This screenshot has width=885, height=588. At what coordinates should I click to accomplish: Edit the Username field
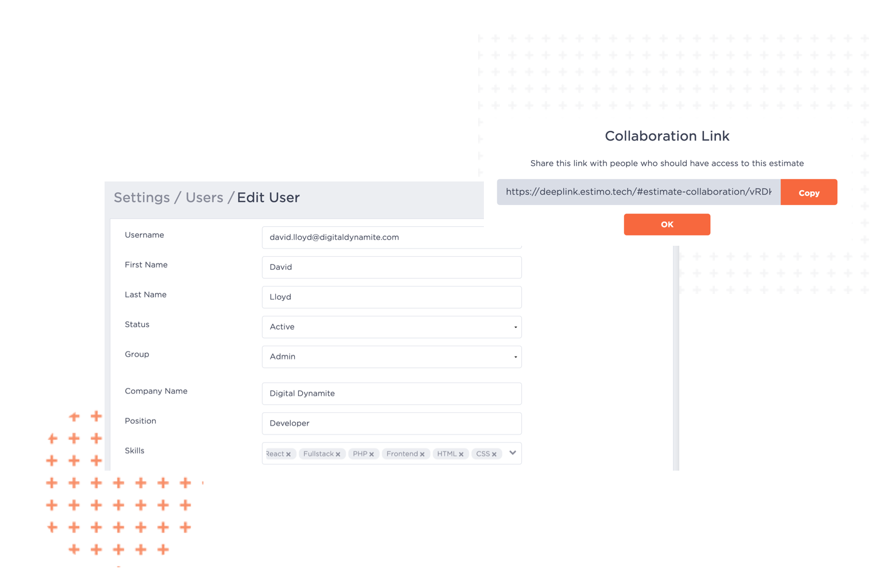[392, 237]
